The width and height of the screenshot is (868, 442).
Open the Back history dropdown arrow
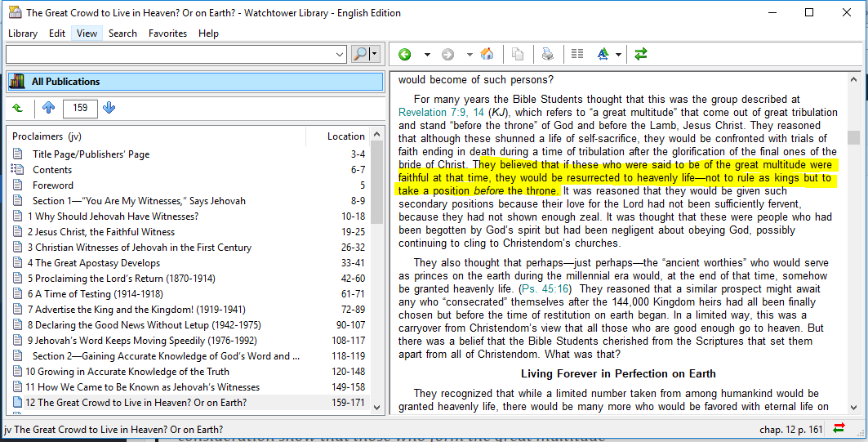427,55
